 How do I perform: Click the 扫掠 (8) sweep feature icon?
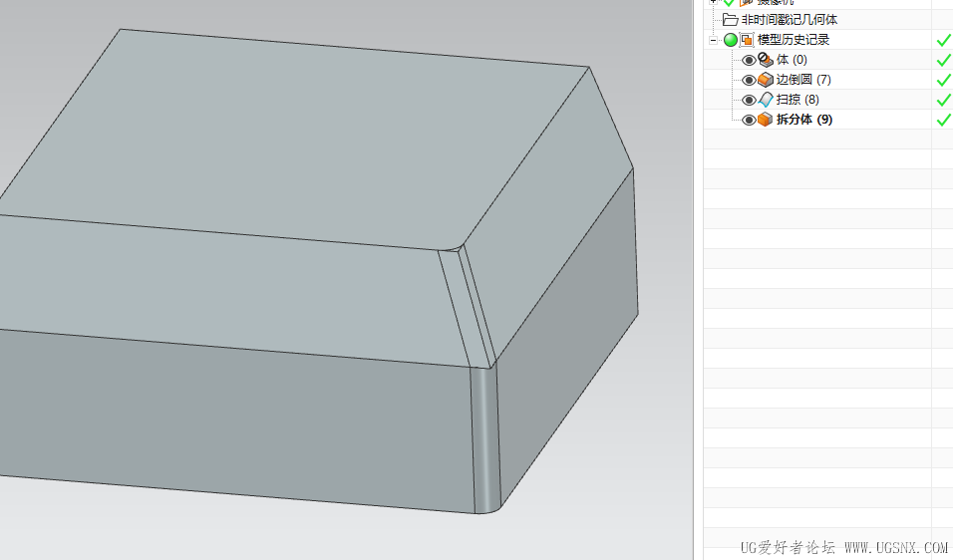click(x=766, y=100)
